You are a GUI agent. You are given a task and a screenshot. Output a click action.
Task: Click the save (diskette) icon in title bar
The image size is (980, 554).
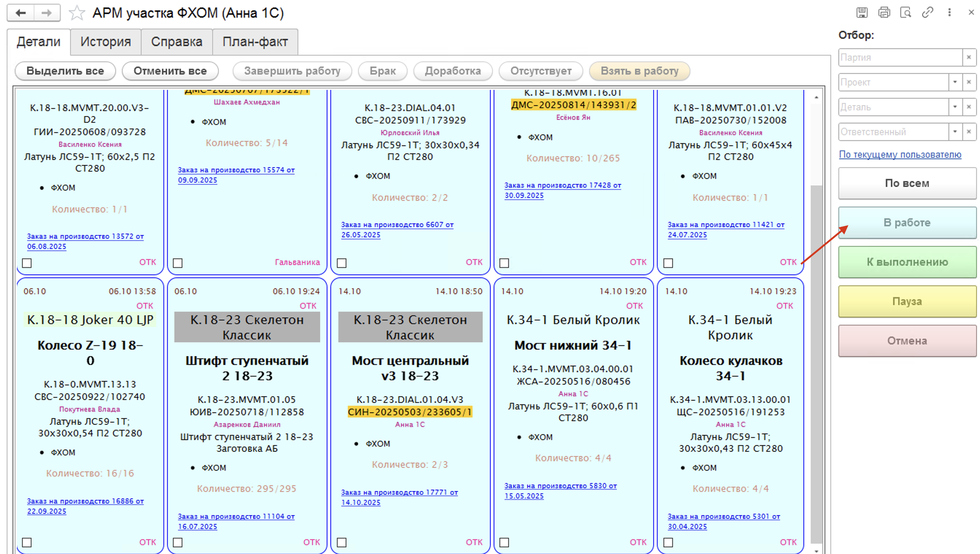click(x=862, y=12)
